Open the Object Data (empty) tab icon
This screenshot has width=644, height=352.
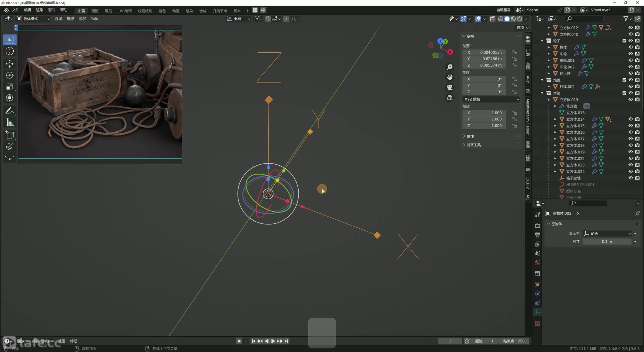tap(538, 312)
